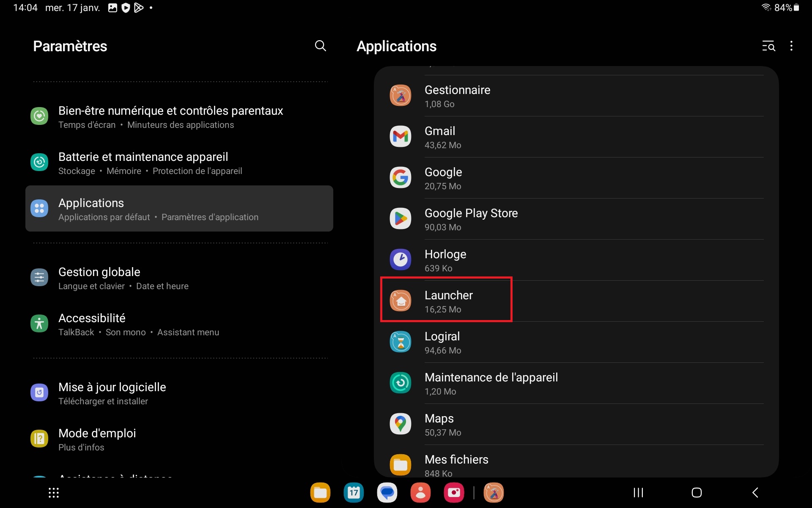Open Google Play Store app details
812x508 pixels.
(x=576, y=219)
